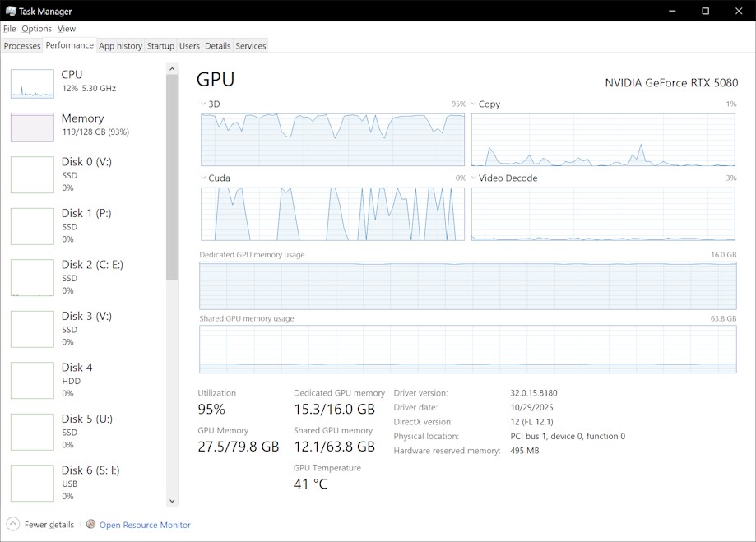
Task: Switch to the Processes tab
Action: 22,46
